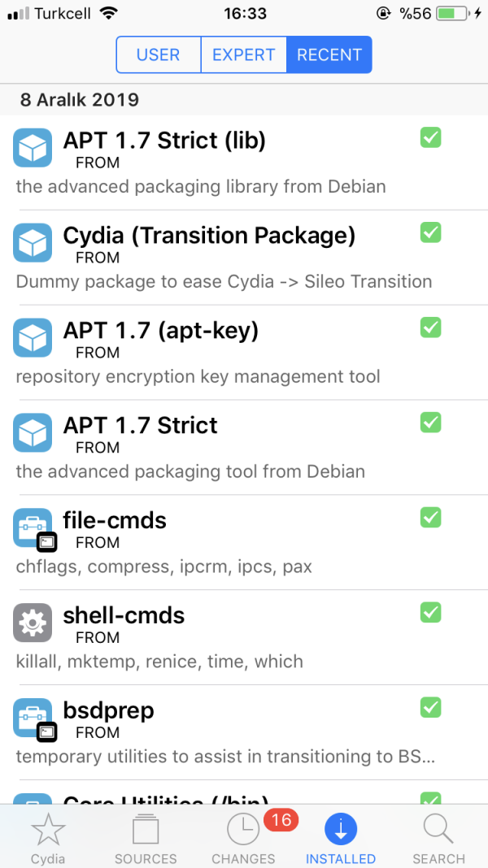Viewport: 488px width, 868px height.
Task: Tap the shell-cmds gear icon
Action: (33, 623)
